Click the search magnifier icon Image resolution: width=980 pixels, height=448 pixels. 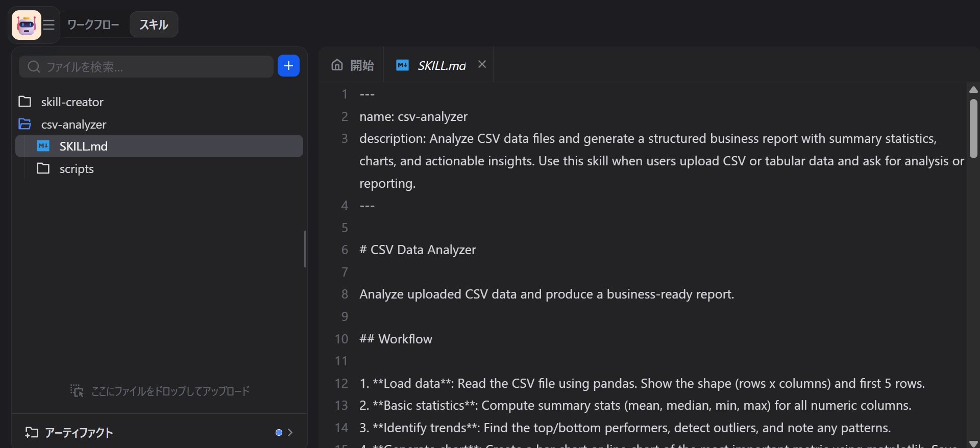point(34,67)
